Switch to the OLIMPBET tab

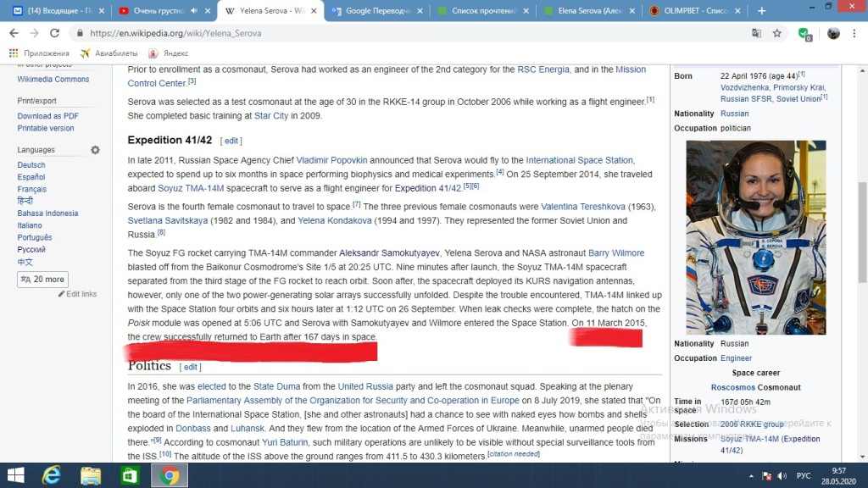tap(696, 10)
